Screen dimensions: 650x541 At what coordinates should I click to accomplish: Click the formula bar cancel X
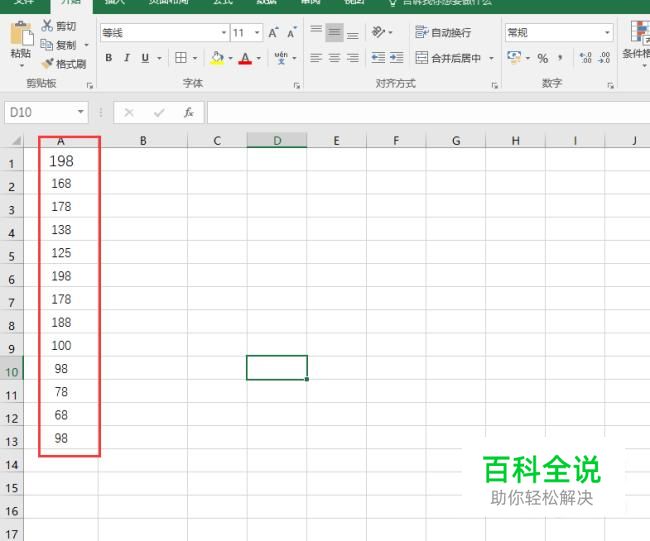[x=129, y=112]
